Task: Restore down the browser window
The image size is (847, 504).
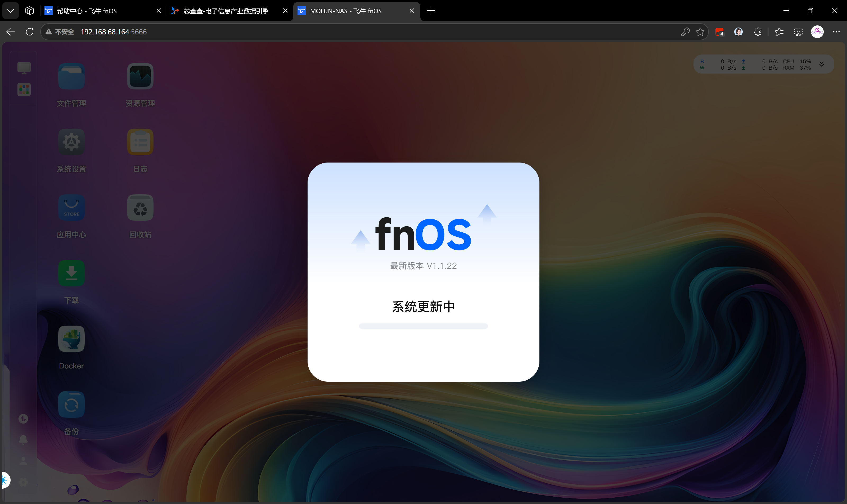Action: coord(810,11)
